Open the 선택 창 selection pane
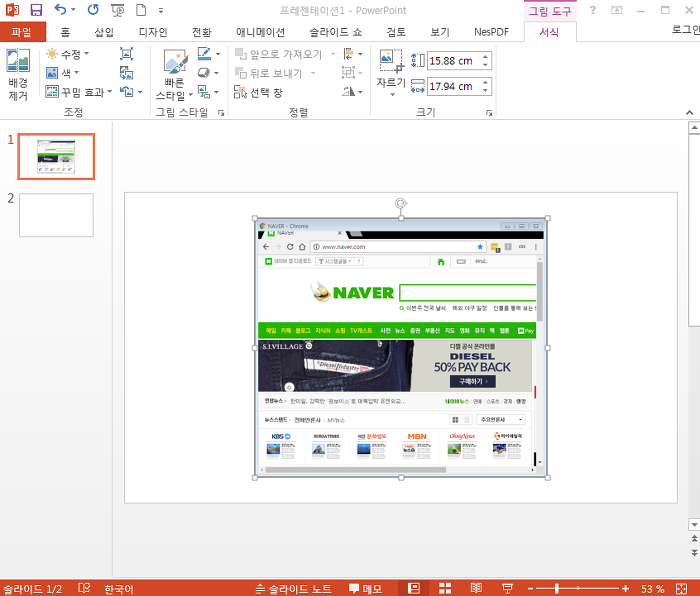 click(258, 92)
